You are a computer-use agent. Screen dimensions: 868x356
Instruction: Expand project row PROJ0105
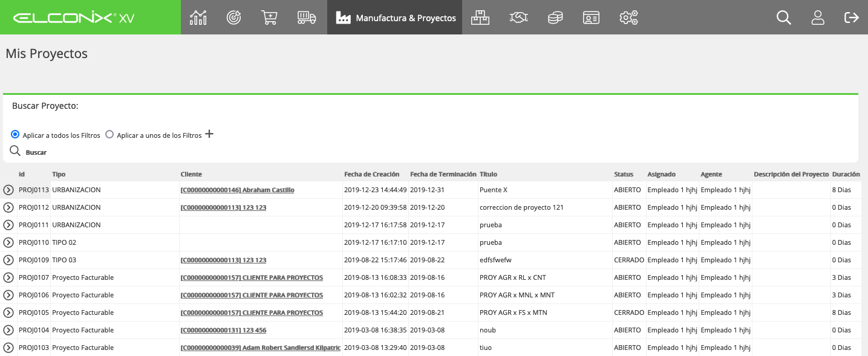[x=8, y=312]
